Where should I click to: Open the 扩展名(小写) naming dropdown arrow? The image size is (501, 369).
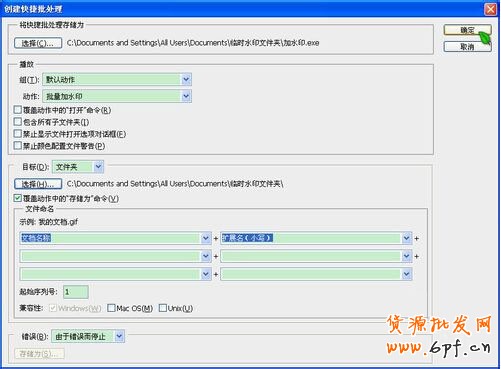406,238
